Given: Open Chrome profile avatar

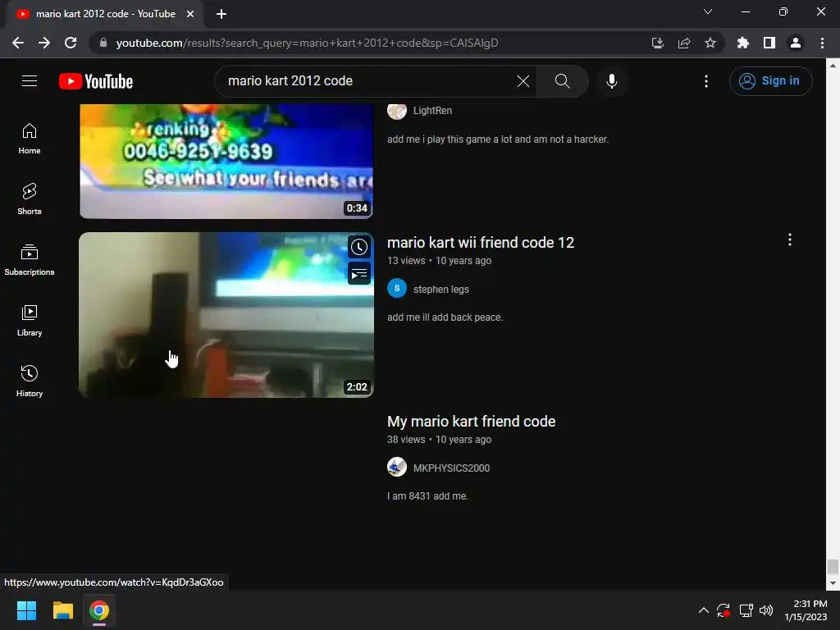Looking at the screenshot, I should tap(796, 43).
